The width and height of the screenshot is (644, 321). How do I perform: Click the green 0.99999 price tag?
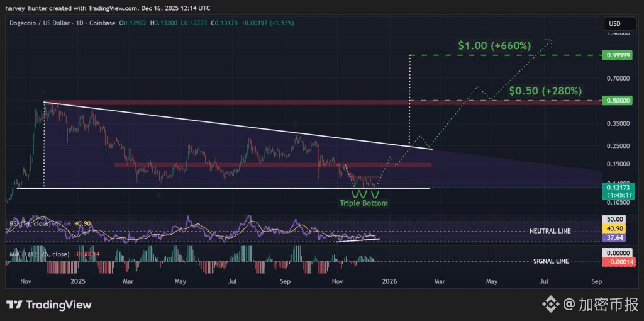[x=618, y=55]
